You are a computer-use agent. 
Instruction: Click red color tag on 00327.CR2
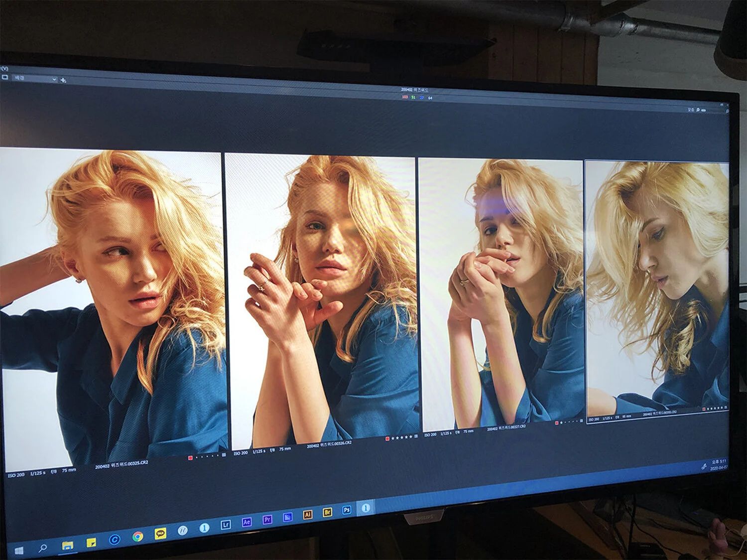pos(557,422)
